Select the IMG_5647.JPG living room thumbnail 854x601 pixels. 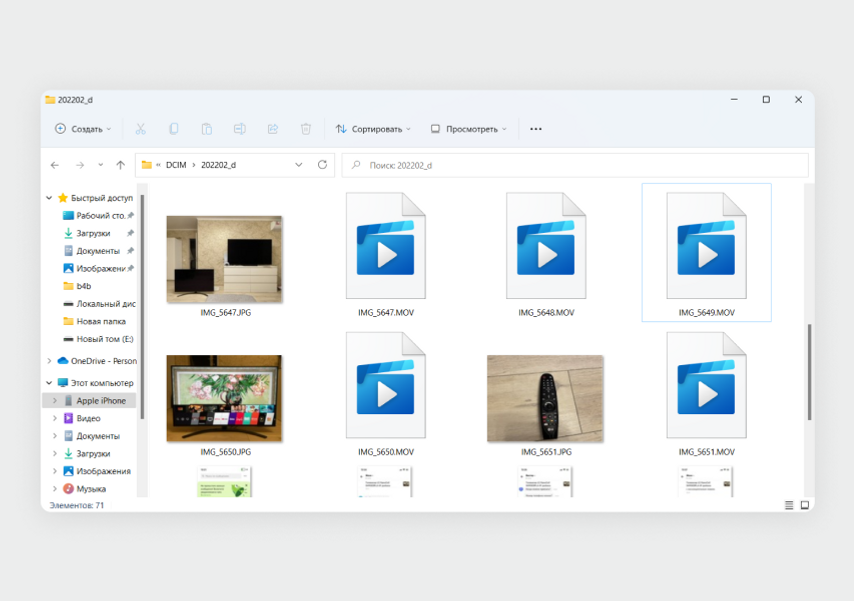tap(224, 259)
